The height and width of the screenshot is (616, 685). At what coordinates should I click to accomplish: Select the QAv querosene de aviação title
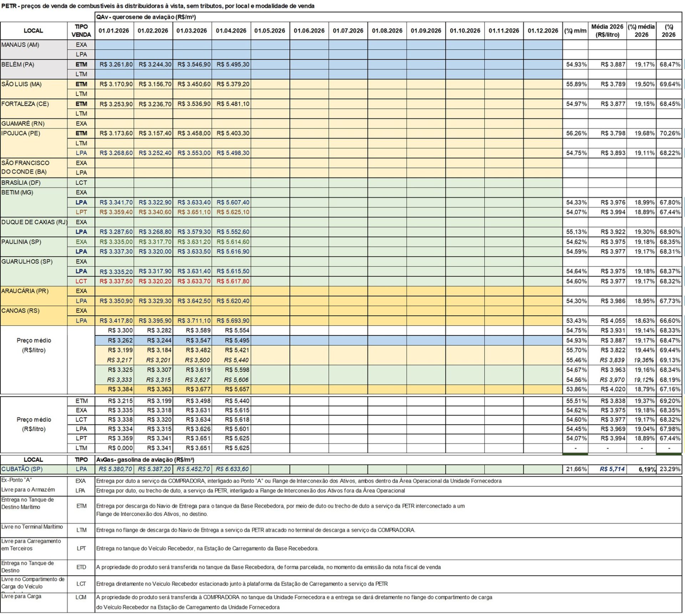[x=146, y=17]
